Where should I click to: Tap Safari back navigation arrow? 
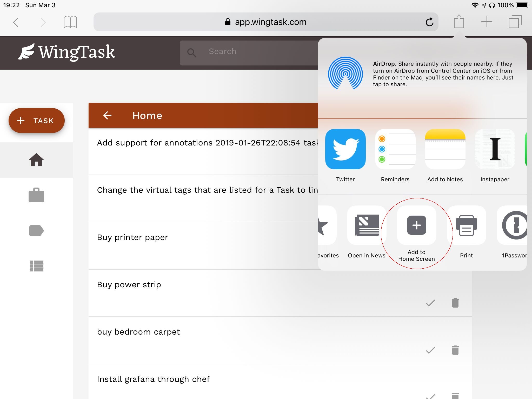coord(16,22)
